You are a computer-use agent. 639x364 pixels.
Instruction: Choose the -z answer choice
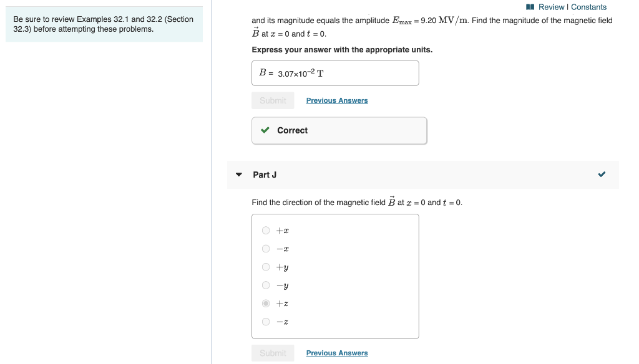pos(265,322)
